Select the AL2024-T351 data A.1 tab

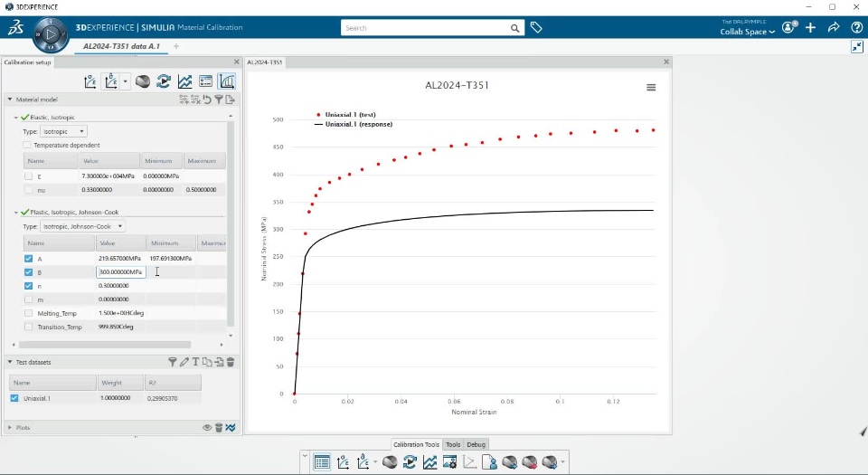tap(121, 46)
